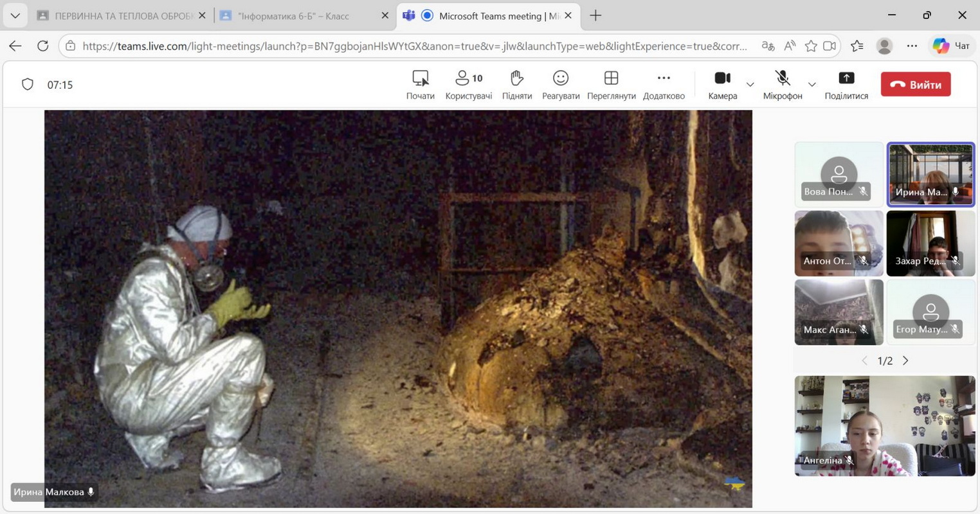
Task: Go to next participants page arrow
Action: pos(905,361)
